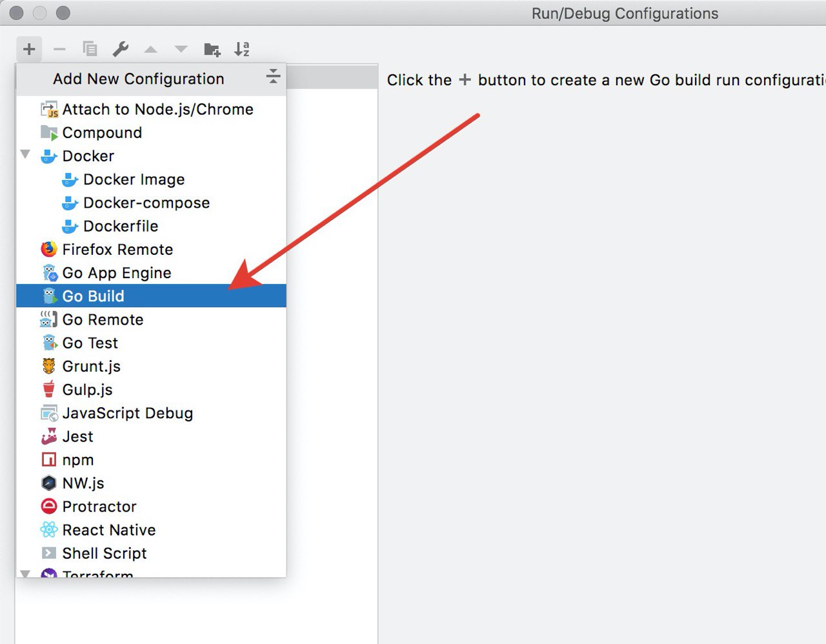Click the Gulp.js red cup icon

pos(49,389)
